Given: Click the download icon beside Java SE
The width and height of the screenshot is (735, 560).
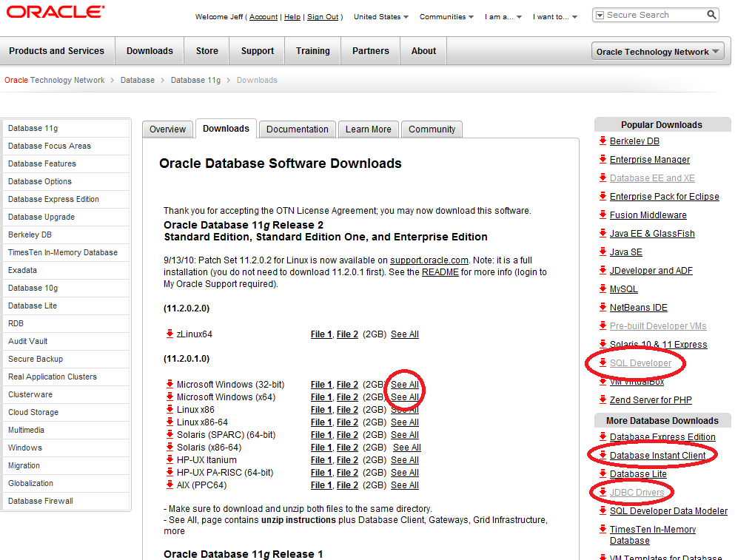Looking at the screenshot, I should click(x=603, y=252).
